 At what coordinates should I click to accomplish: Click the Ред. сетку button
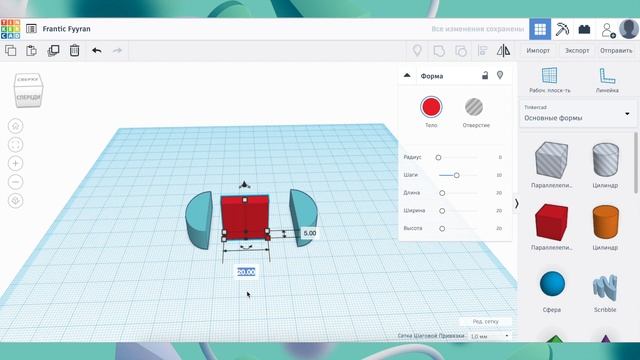click(x=485, y=322)
